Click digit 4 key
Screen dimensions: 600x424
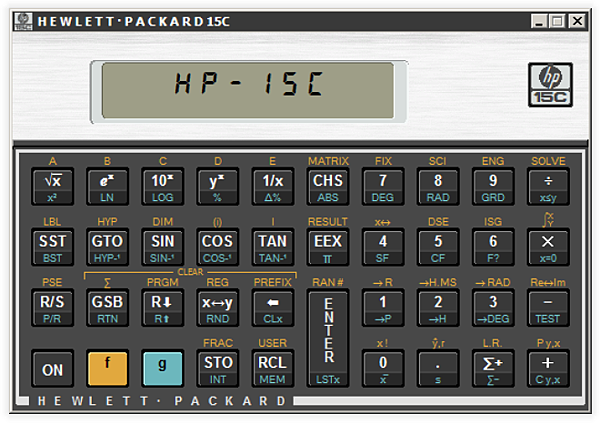(x=383, y=247)
